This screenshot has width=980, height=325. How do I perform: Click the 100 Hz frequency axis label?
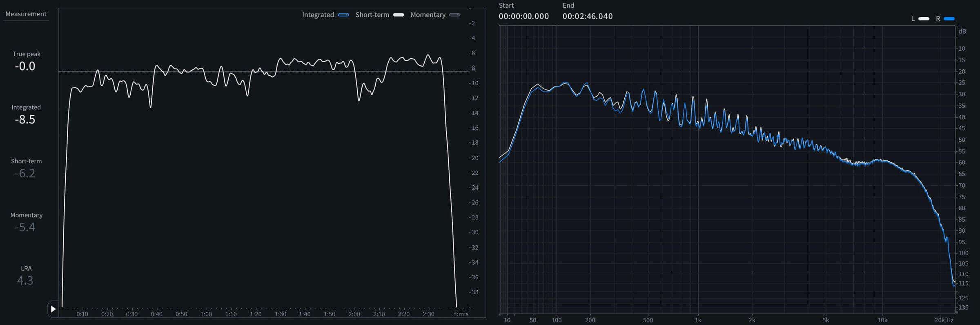pyautogui.click(x=557, y=321)
